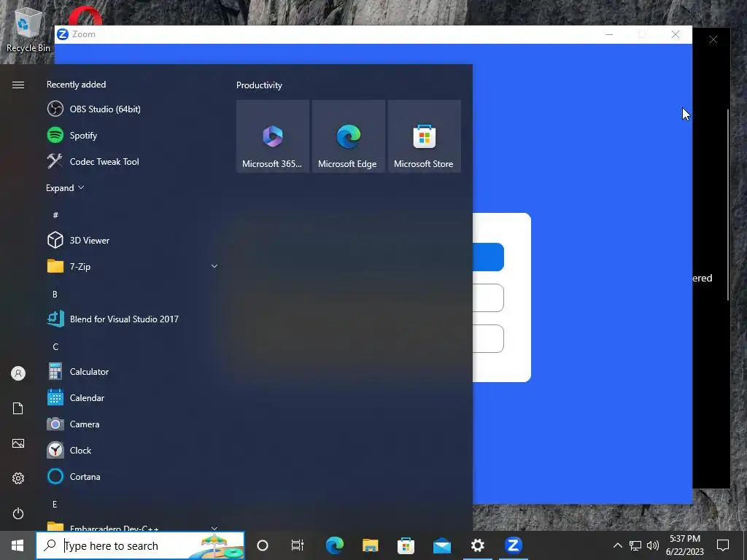The width and height of the screenshot is (747, 560).
Task: Expand the Recently added list
Action: coord(65,187)
